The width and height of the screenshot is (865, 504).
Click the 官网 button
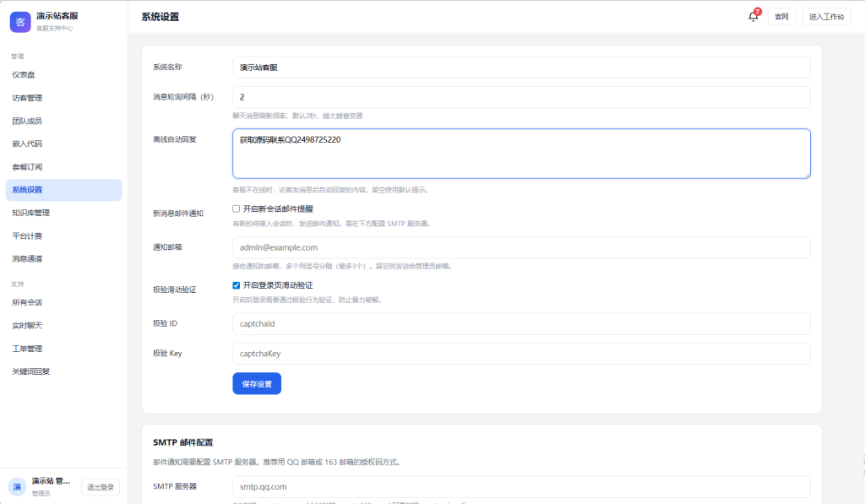[781, 17]
